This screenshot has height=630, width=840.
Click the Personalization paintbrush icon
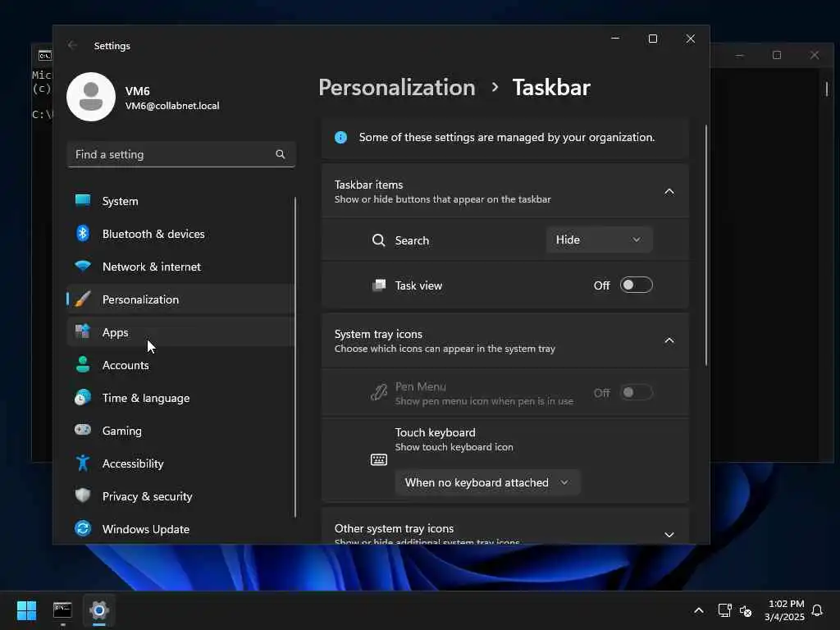click(83, 299)
